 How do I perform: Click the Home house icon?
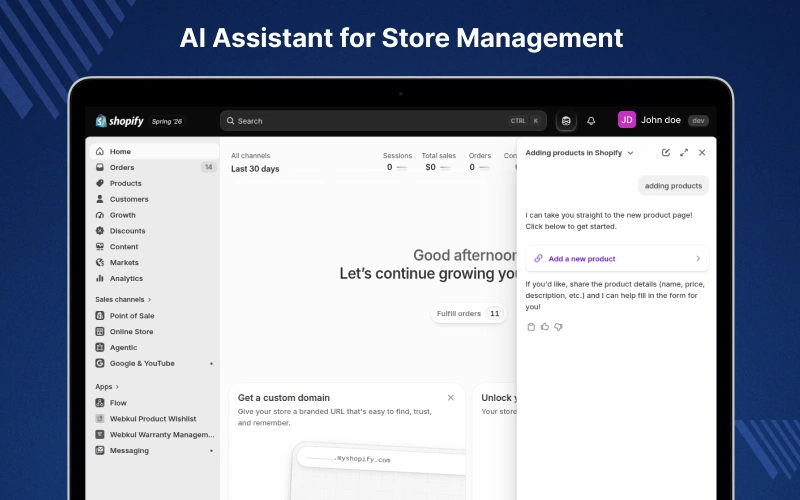(100, 152)
